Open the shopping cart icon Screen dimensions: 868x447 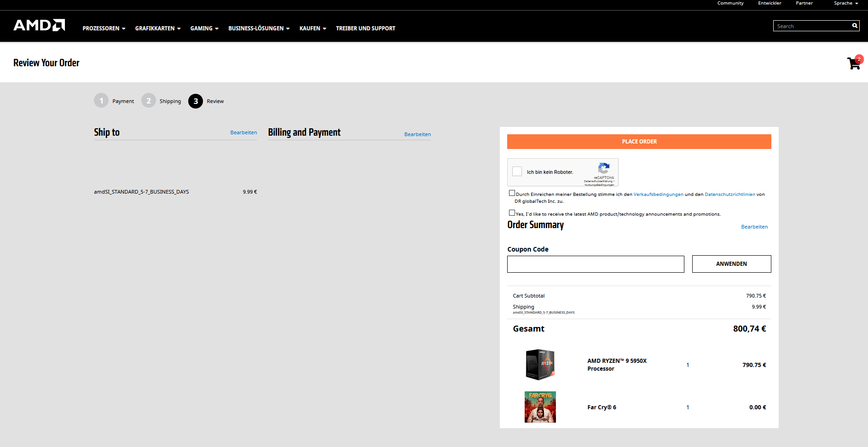click(854, 63)
